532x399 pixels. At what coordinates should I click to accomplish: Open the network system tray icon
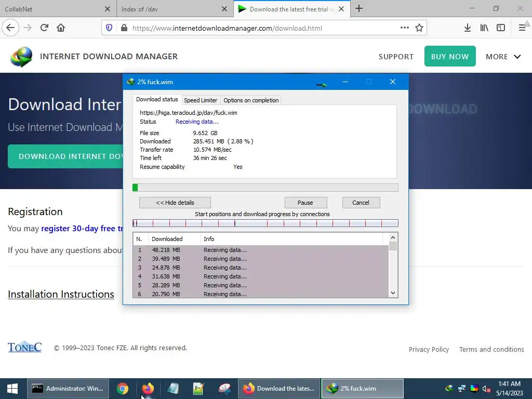pyautogui.click(x=462, y=389)
